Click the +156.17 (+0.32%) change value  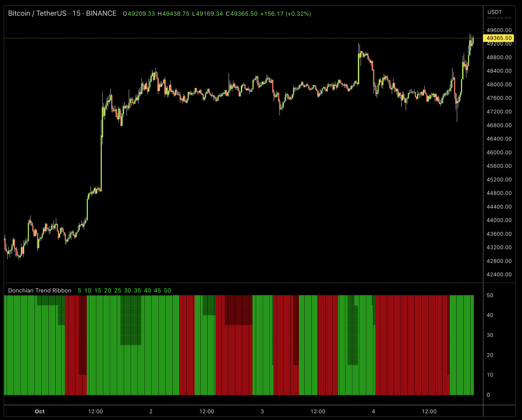point(285,14)
